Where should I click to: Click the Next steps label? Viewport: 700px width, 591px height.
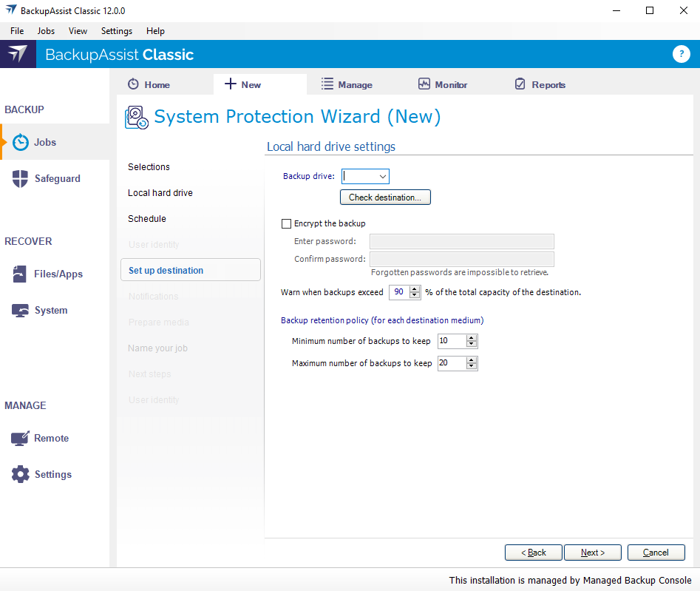(x=149, y=374)
